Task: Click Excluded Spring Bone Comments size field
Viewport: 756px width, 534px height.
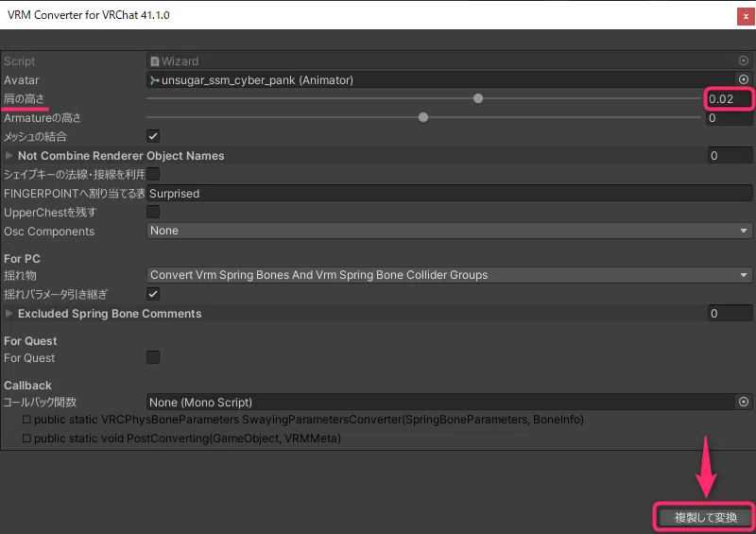Action: [x=730, y=313]
